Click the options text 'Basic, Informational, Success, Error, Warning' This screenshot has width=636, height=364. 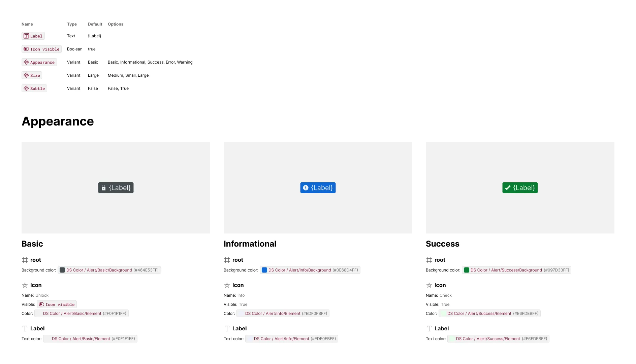[150, 62]
